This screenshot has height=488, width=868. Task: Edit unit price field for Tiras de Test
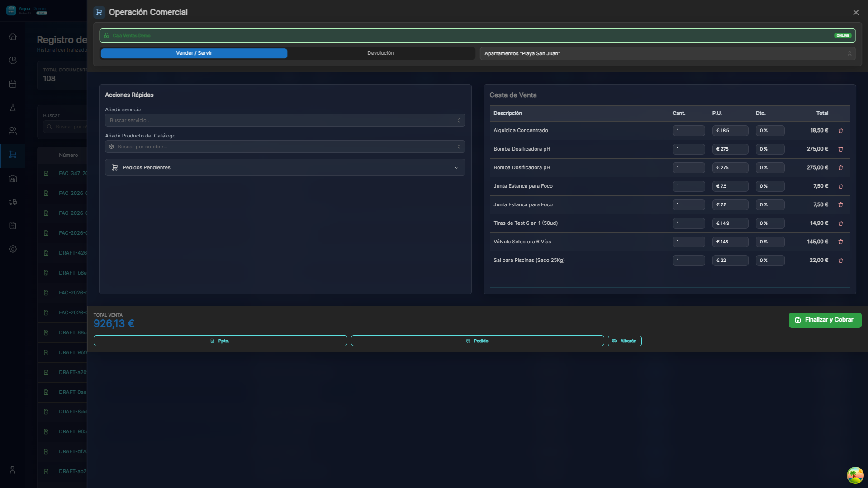click(x=730, y=223)
